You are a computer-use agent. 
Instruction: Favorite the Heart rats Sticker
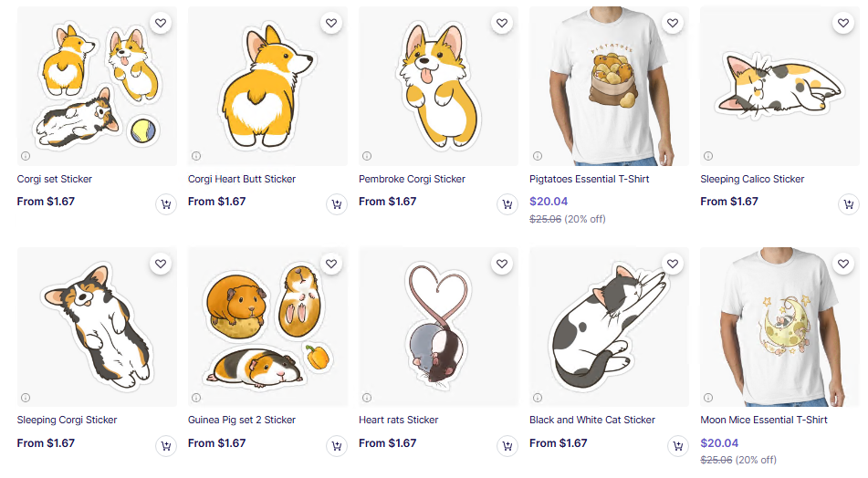click(502, 264)
